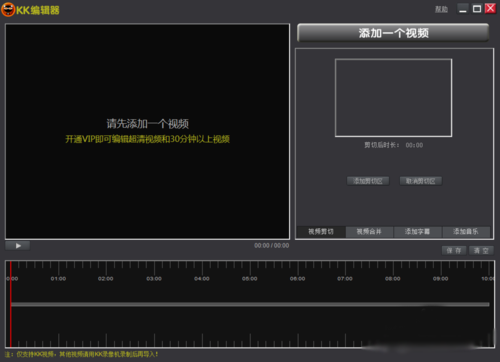
Task: Click the play button under the preview
Action: click(18, 246)
